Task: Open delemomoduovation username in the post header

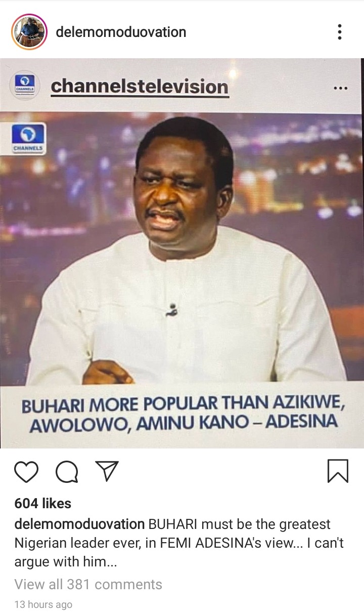Action: point(121,32)
